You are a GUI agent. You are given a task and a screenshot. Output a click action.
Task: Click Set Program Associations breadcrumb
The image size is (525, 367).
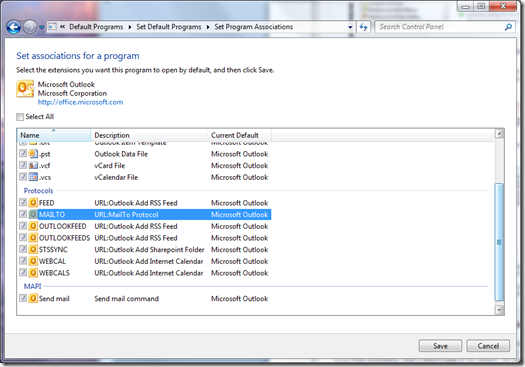coord(253,27)
